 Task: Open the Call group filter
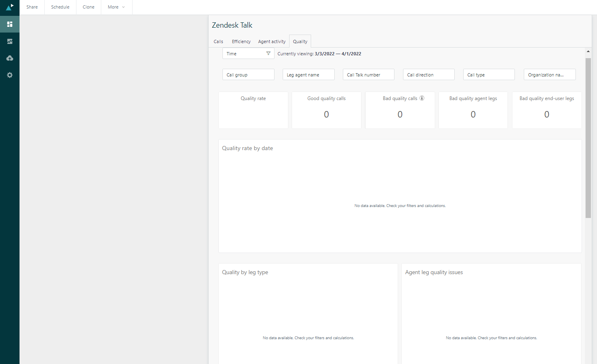(248, 75)
